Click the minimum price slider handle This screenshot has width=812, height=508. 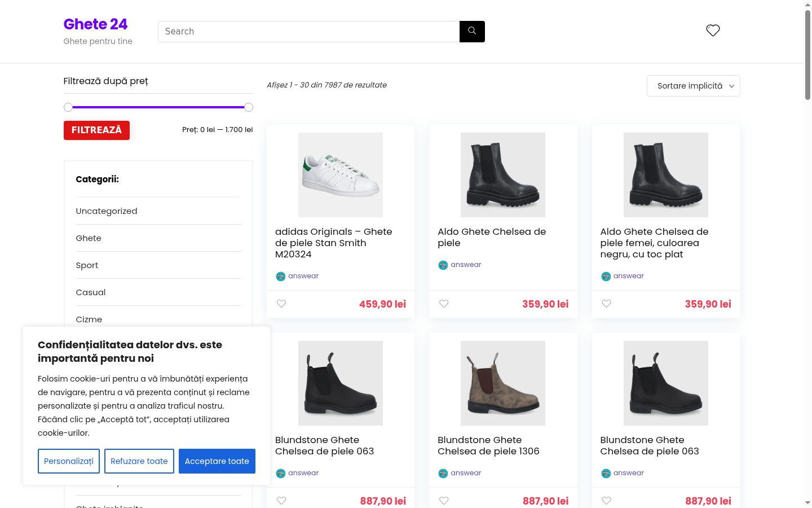(68, 107)
